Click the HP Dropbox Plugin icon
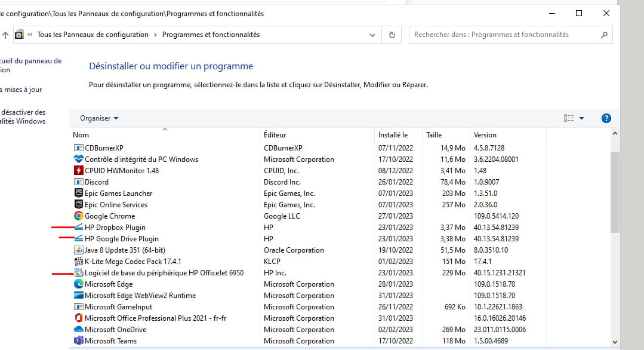644x350 pixels. coord(78,227)
